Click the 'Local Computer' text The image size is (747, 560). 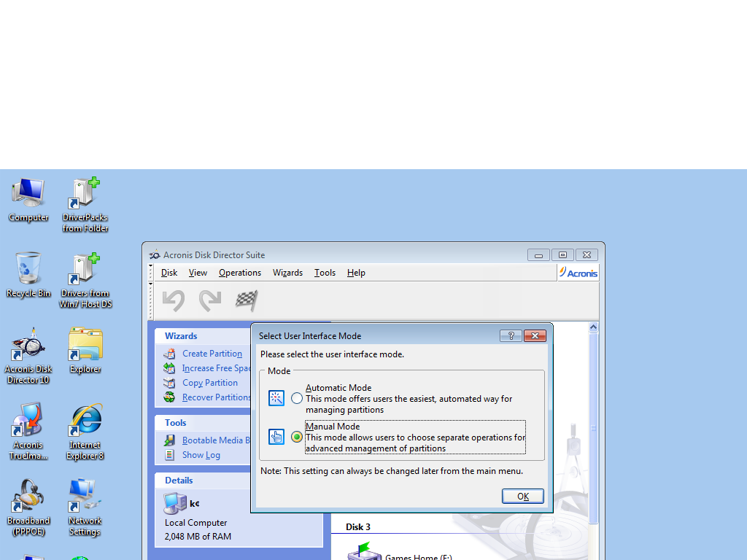point(196,523)
